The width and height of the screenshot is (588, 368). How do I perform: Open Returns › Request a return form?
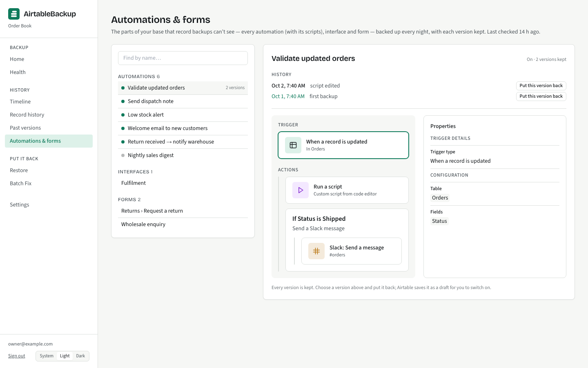(183, 211)
